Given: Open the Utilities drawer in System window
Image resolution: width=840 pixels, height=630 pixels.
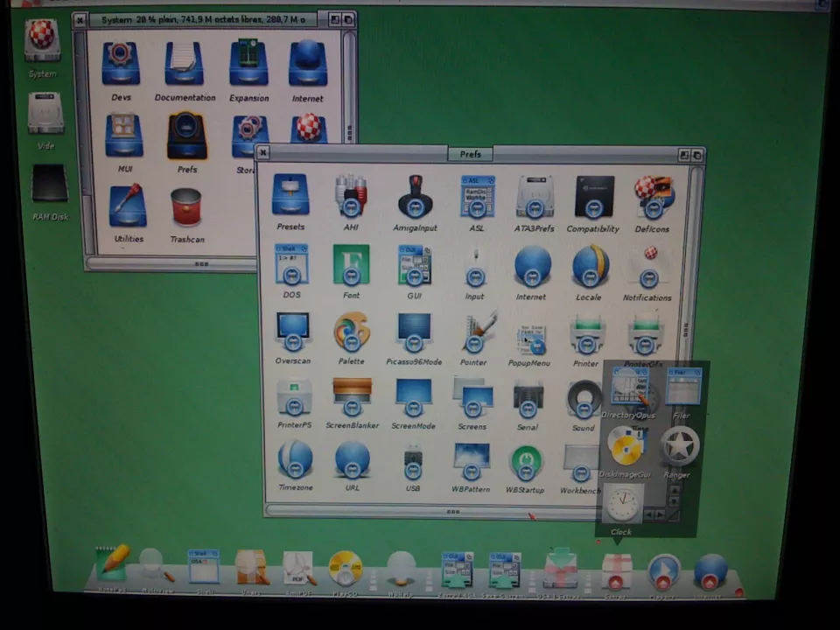Looking at the screenshot, I should tap(128, 206).
